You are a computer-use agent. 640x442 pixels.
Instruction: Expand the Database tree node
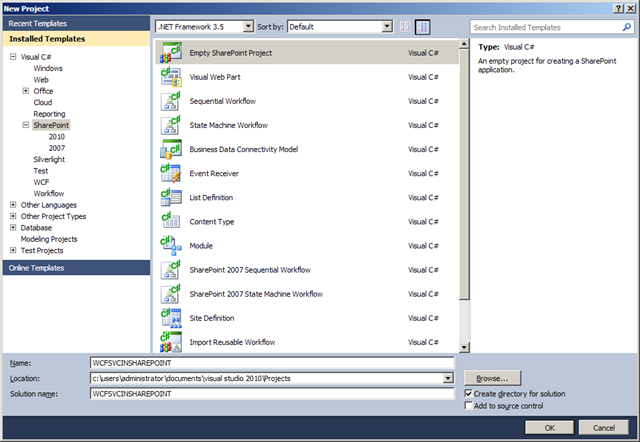tap(13, 227)
